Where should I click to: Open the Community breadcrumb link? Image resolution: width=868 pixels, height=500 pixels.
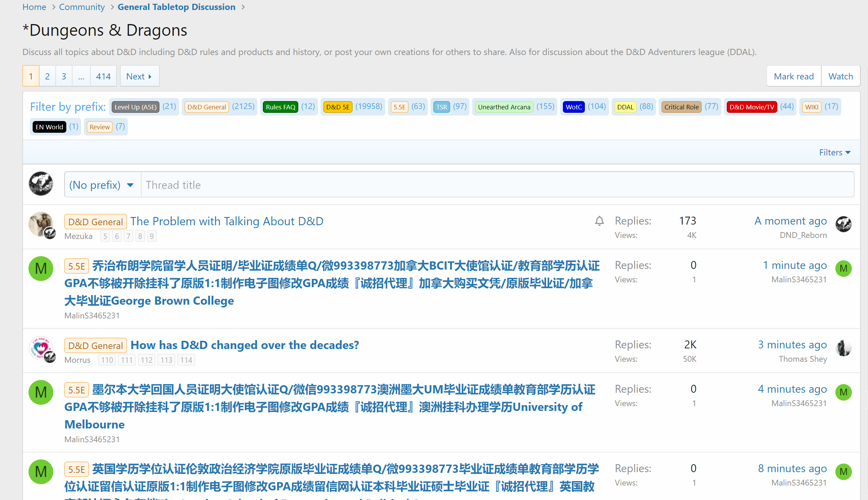(x=82, y=7)
